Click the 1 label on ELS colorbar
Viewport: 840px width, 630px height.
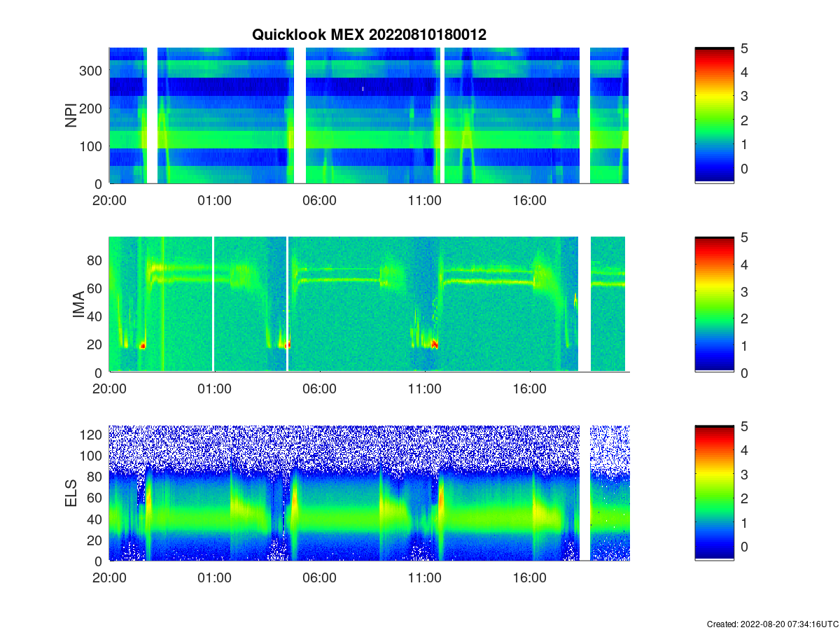pos(745,522)
